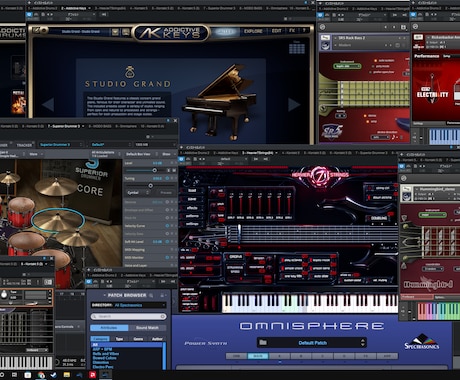
Task: Open Google Chrome from the taskbar
Action: (41, 375)
